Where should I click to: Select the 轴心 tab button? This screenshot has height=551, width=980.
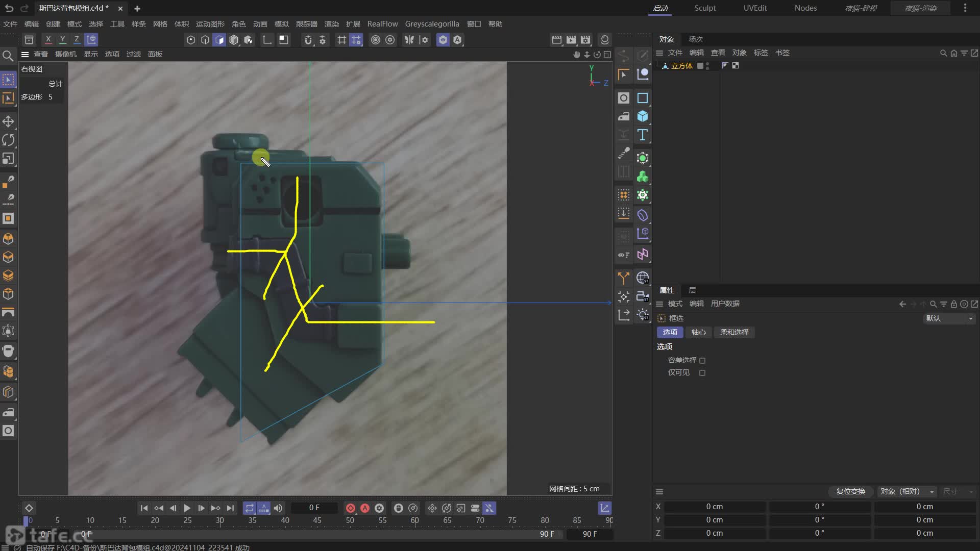(x=698, y=332)
